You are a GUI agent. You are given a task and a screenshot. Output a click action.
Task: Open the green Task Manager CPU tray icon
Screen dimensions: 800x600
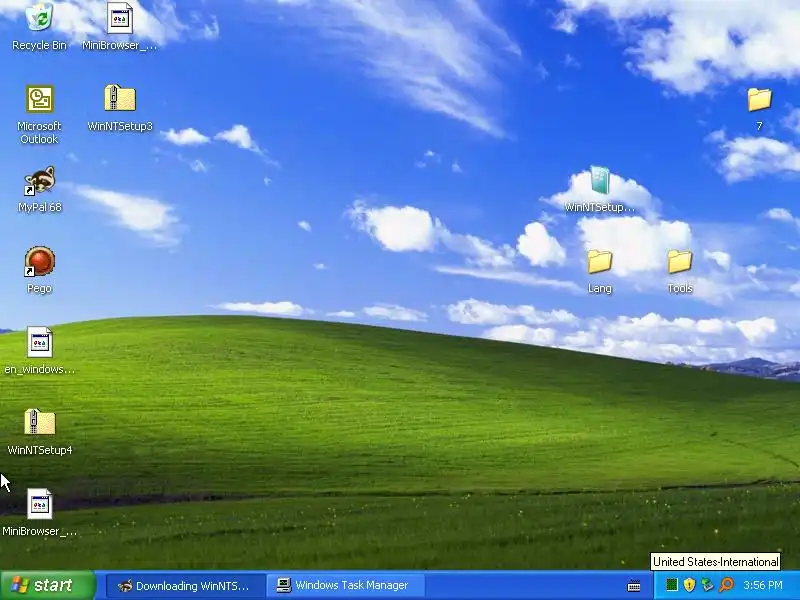pyautogui.click(x=672, y=585)
